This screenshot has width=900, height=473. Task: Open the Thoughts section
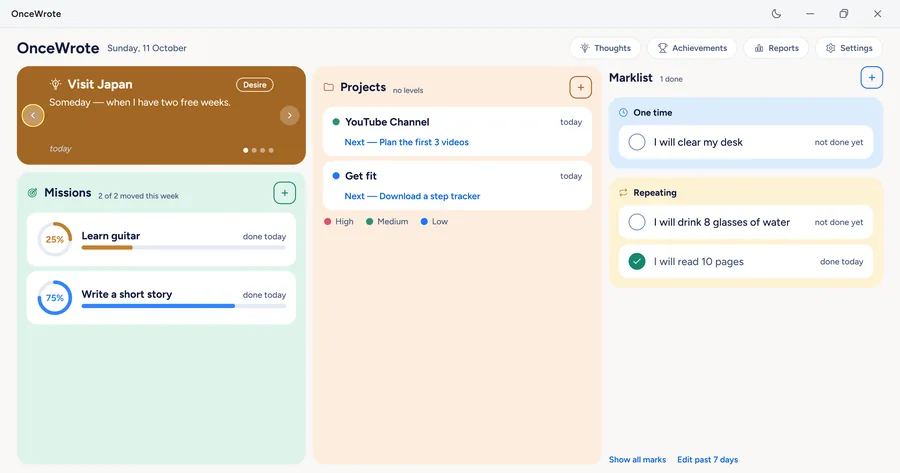coord(605,48)
